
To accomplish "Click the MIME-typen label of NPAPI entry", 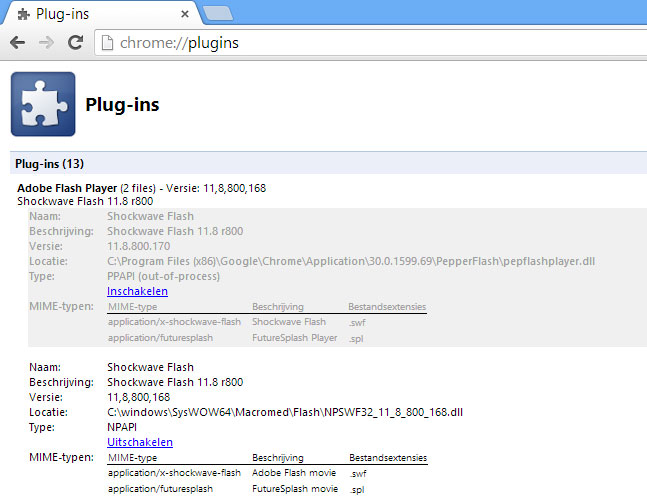I will tap(61, 457).
